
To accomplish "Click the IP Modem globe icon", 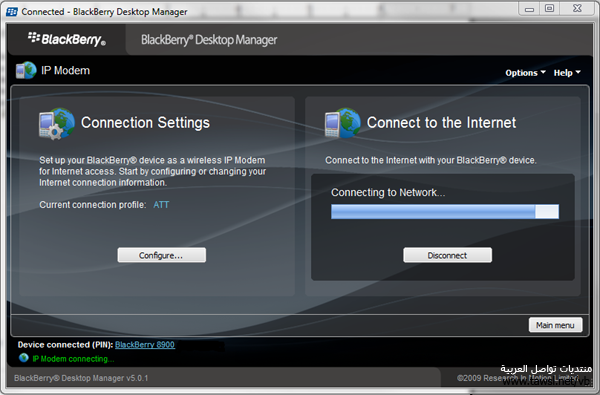I will tap(26, 70).
